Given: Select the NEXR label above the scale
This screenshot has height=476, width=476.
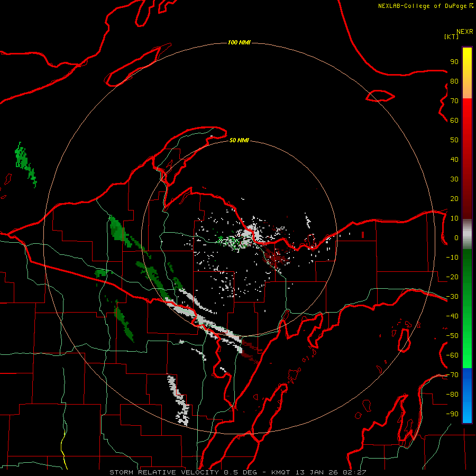Looking at the screenshot, I should [x=465, y=32].
